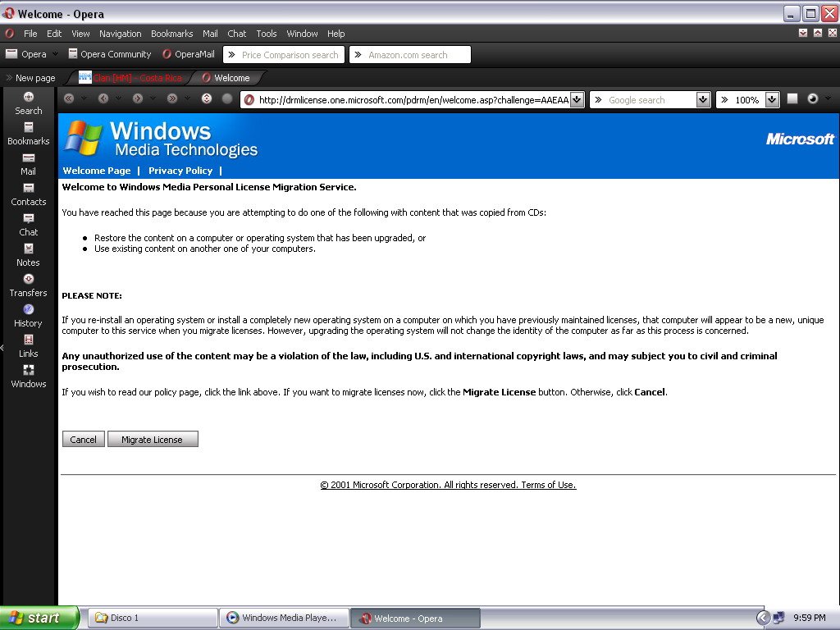The image size is (840, 630).
Task: Go forward one page with Forward arrow
Action: pyautogui.click(x=137, y=98)
